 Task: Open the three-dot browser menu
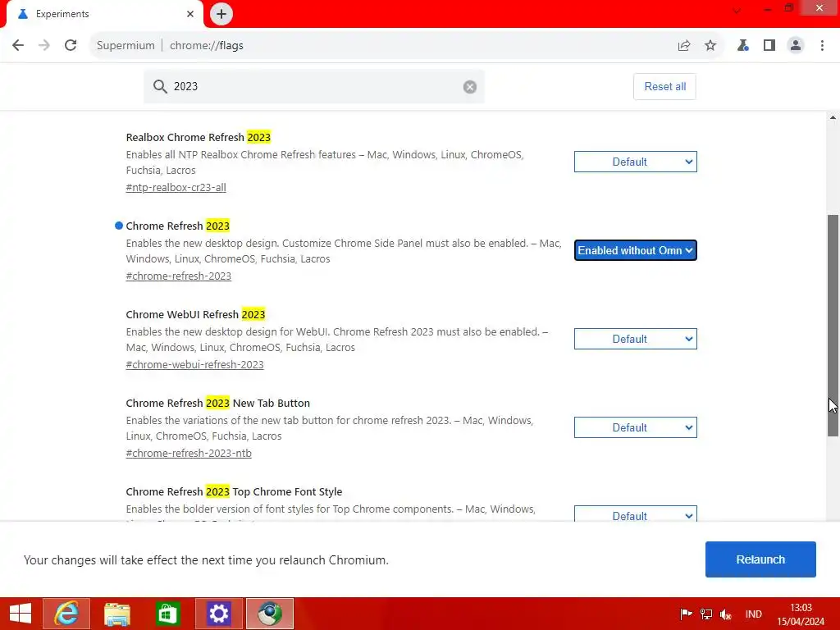click(x=822, y=46)
